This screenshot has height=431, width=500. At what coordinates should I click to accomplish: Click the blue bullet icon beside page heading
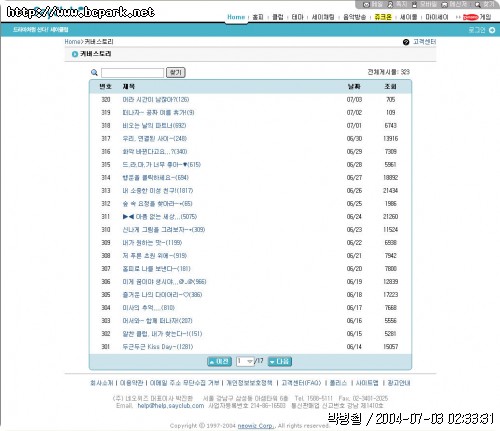[75, 54]
